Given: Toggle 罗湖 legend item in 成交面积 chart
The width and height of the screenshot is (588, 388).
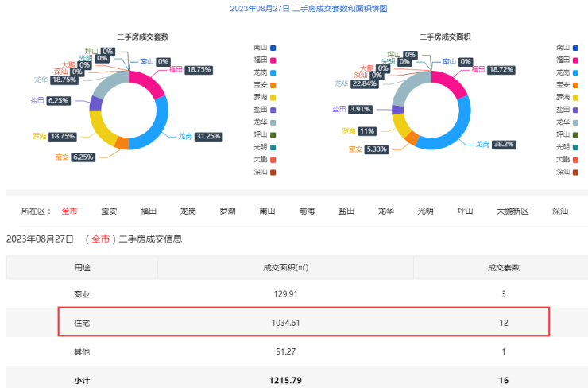Looking at the screenshot, I should 567,97.
